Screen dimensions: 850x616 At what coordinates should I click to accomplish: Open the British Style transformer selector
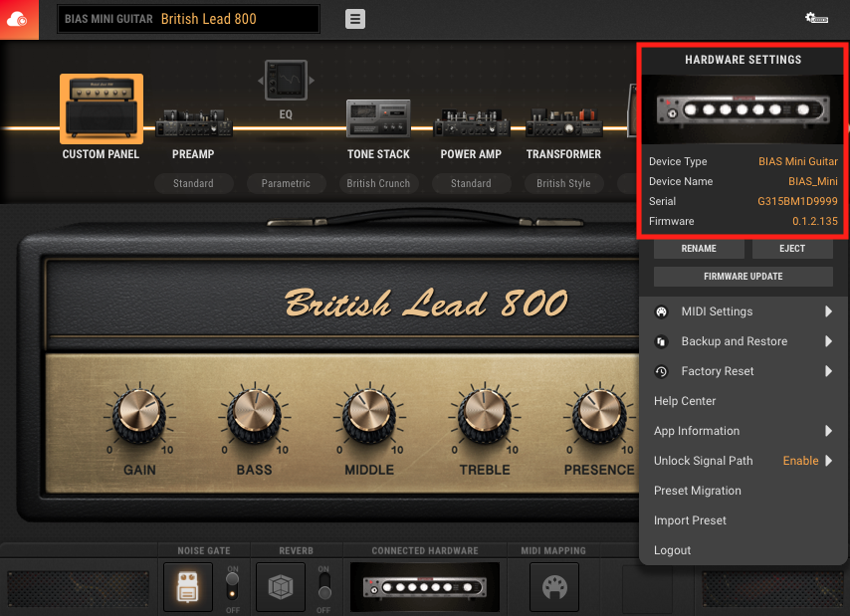(563, 184)
